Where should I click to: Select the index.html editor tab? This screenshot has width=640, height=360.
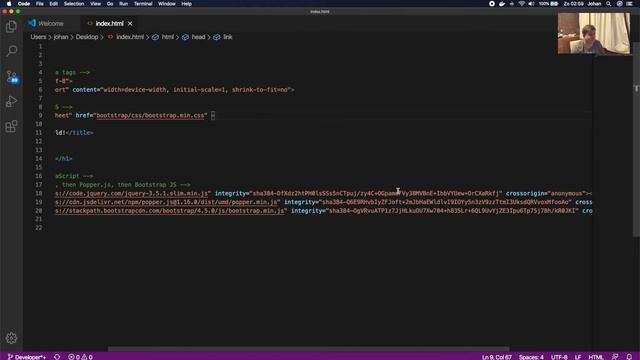[x=109, y=24]
